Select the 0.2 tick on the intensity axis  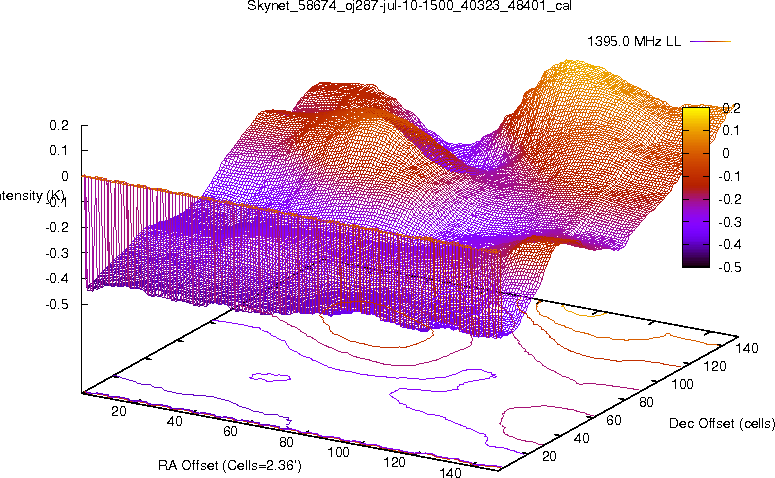tap(59, 125)
